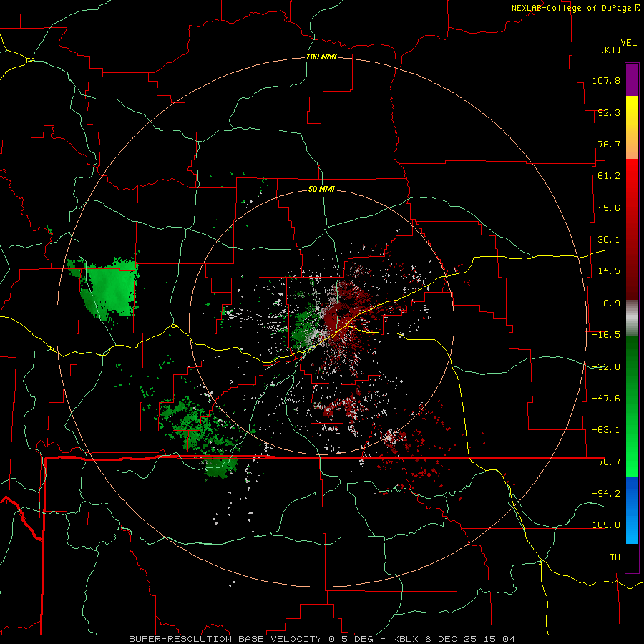Click the -63.1 legend value

click(606, 430)
